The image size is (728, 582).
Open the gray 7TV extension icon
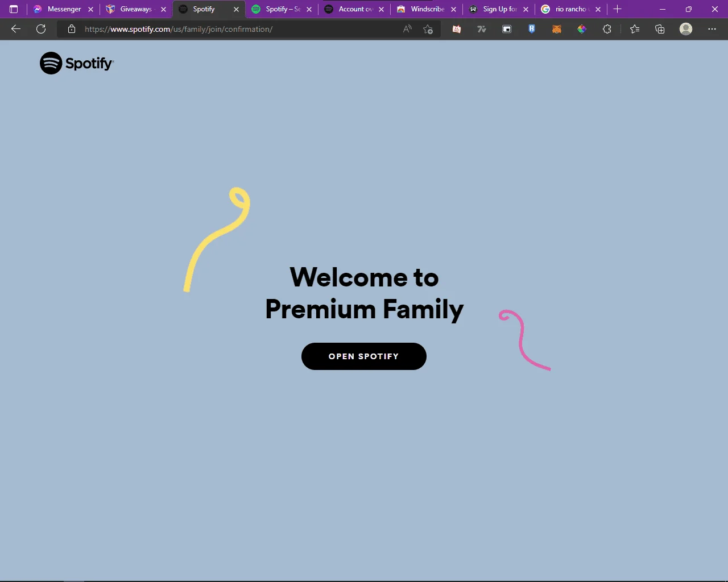(x=482, y=29)
